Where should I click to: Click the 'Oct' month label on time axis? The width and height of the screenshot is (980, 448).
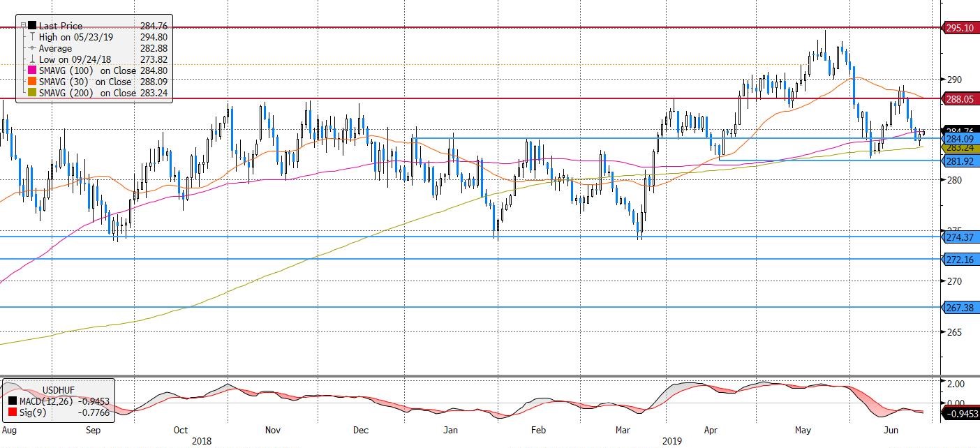181,431
